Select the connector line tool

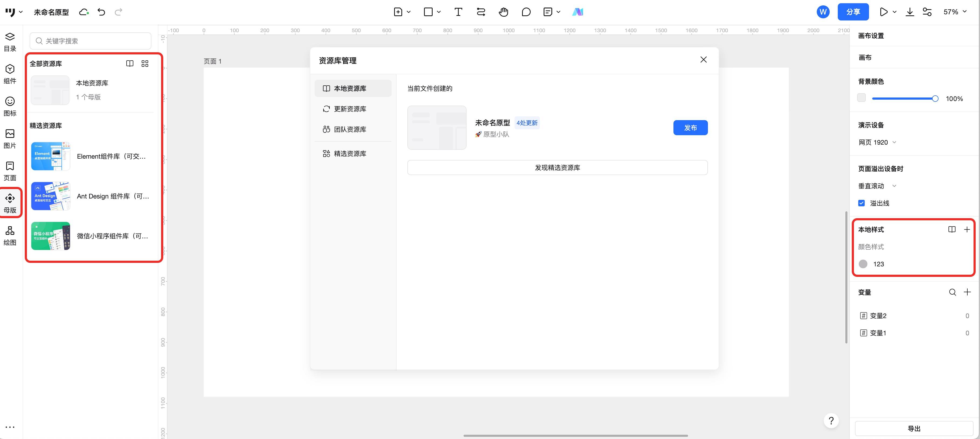coord(481,12)
